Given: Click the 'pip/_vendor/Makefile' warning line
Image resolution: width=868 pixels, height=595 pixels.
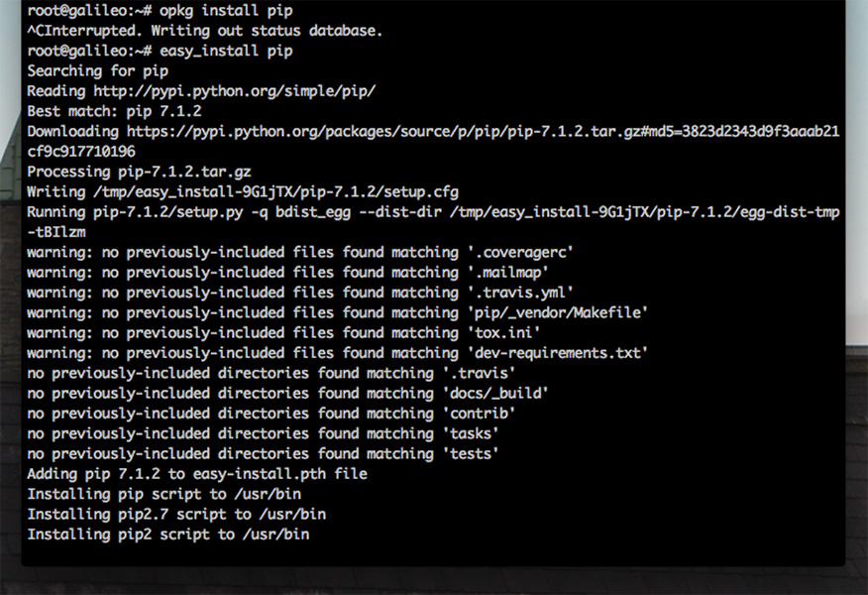Looking at the screenshot, I should tap(337, 312).
